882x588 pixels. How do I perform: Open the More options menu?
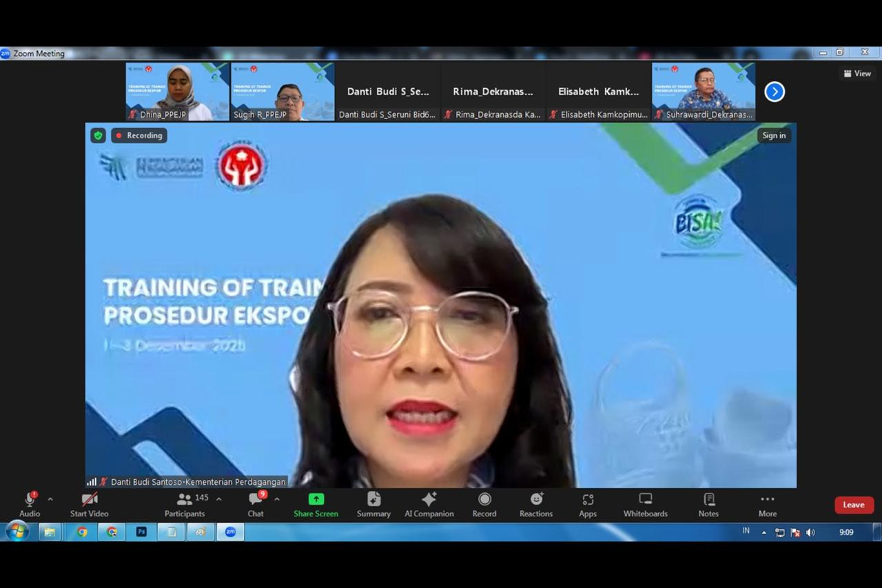[767, 505]
